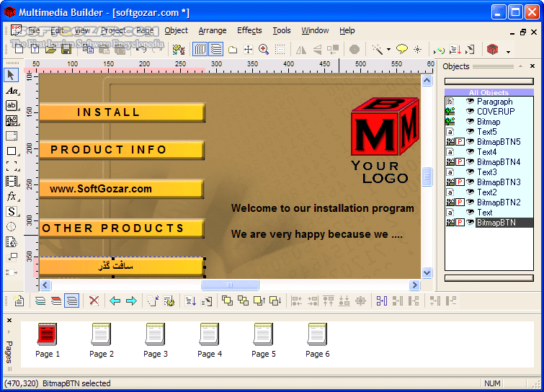Viewport: 544px width, 392px height.
Task: Click the four-way move arrows icon
Action: point(248,50)
